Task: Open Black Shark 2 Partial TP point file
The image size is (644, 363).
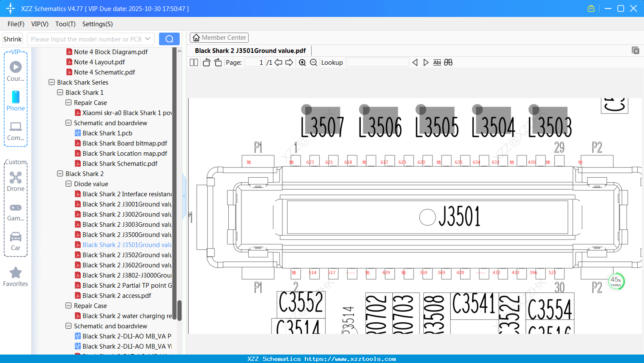Action: pyautogui.click(x=127, y=286)
